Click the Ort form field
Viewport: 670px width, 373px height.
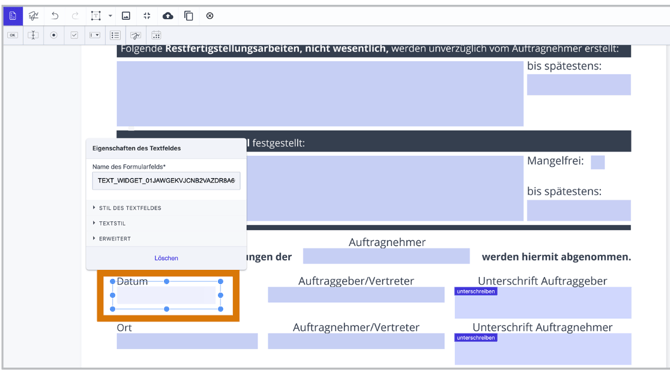point(187,341)
